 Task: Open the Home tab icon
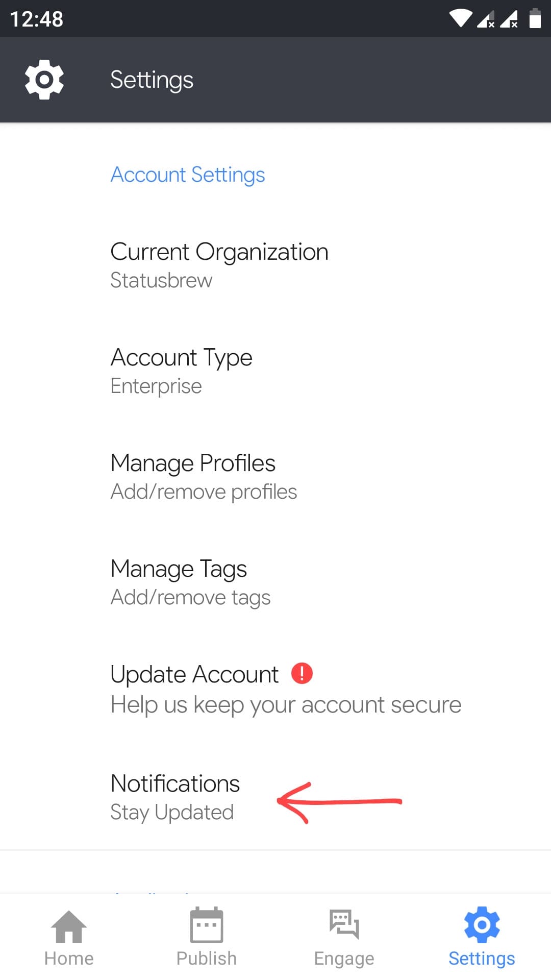[69, 926]
